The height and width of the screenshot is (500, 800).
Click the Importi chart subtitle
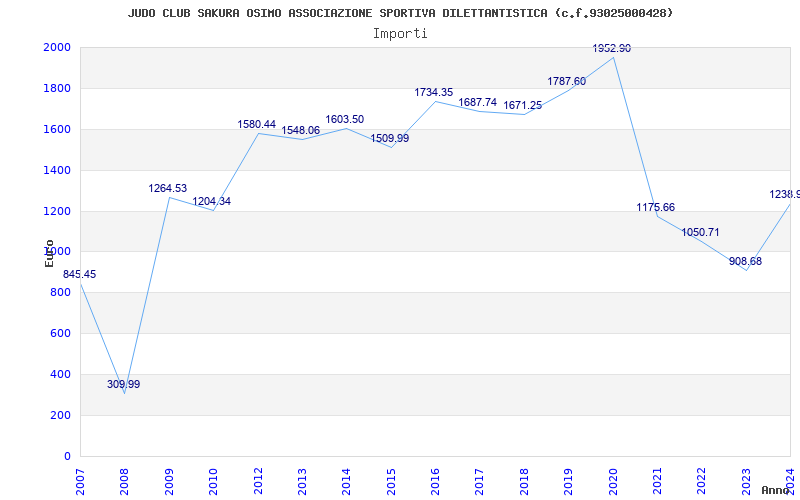(x=400, y=34)
